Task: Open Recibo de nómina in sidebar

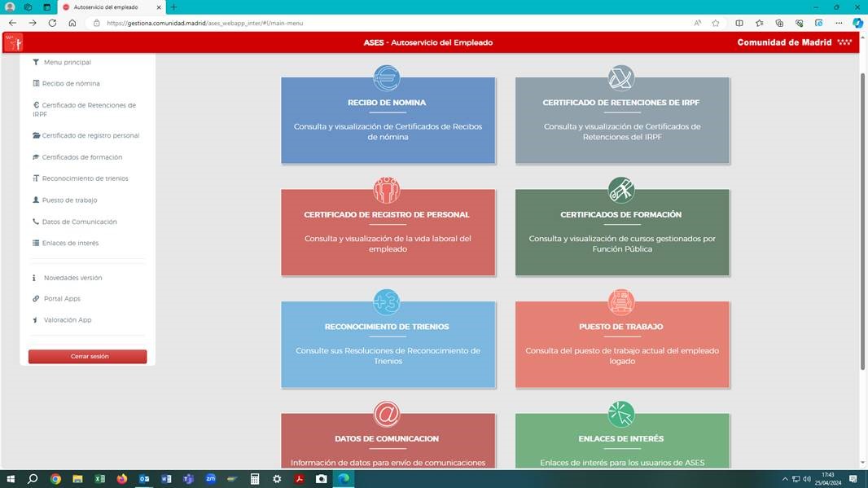Action: (71, 84)
